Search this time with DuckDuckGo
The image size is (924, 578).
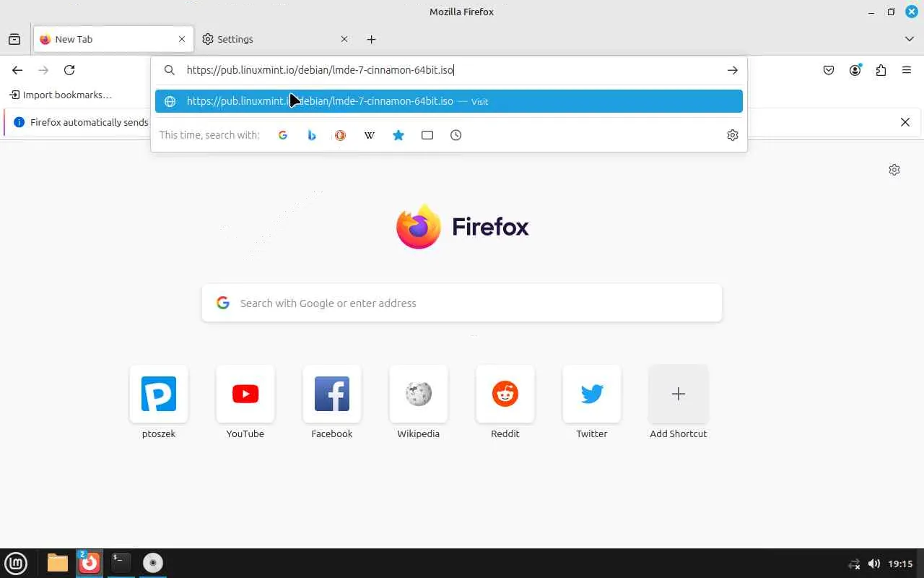click(341, 135)
